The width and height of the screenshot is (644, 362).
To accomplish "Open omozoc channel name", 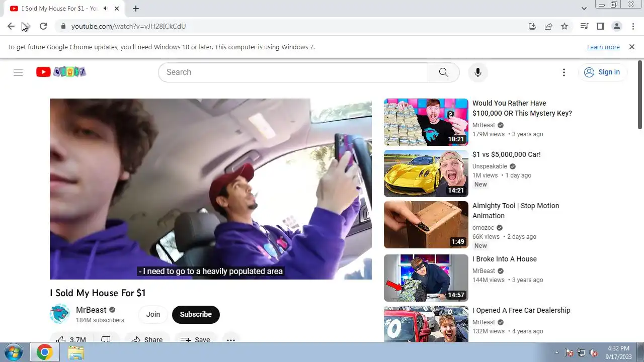I will (484, 228).
